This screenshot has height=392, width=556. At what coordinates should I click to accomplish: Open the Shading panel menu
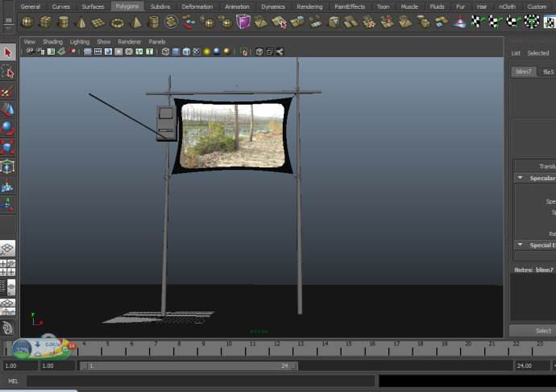(x=52, y=42)
